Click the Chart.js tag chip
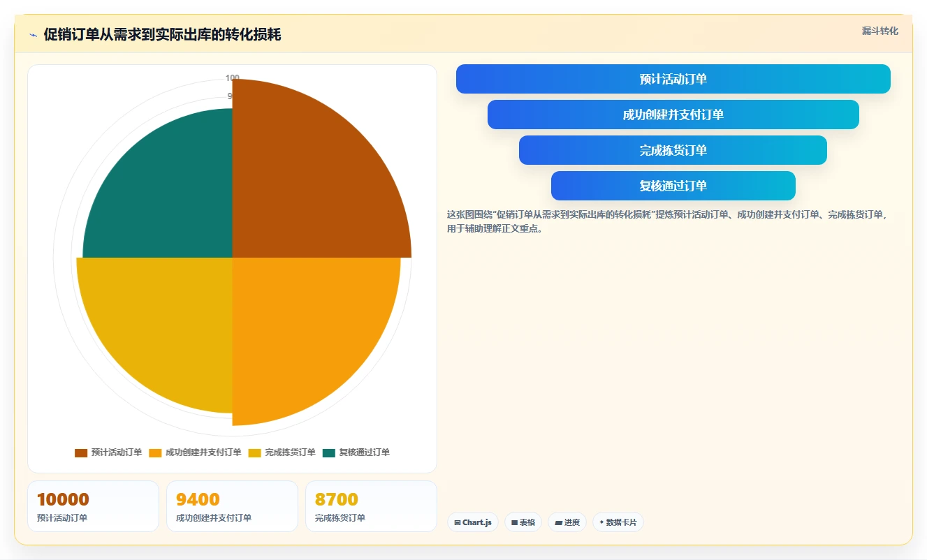 coord(473,522)
